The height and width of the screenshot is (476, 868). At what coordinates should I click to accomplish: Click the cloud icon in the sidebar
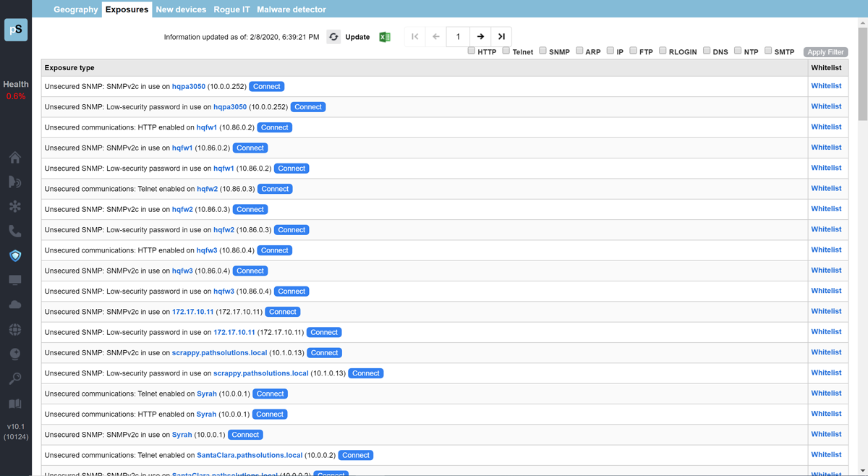click(x=15, y=305)
